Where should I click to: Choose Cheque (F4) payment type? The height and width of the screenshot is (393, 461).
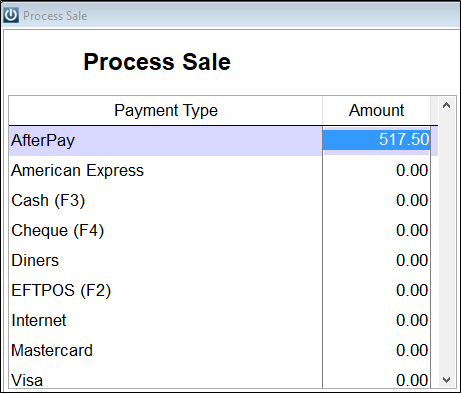(165, 230)
